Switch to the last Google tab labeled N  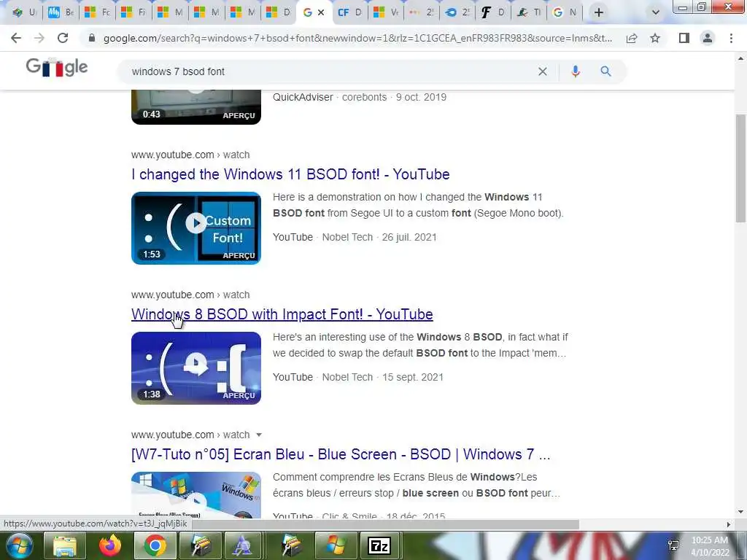pyautogui.click(x=565, y=12)
